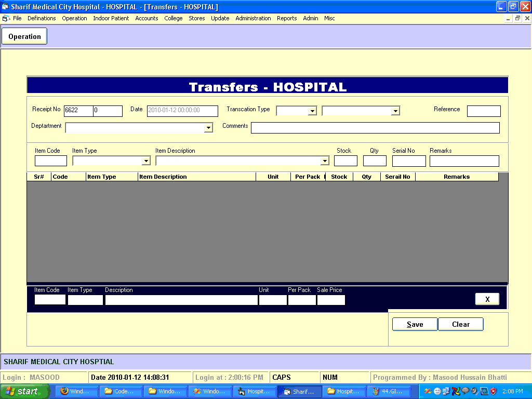The height and width of the screenshot is (399, 532).
Task: Click the Stock grid column header
Action: (339, 177)
